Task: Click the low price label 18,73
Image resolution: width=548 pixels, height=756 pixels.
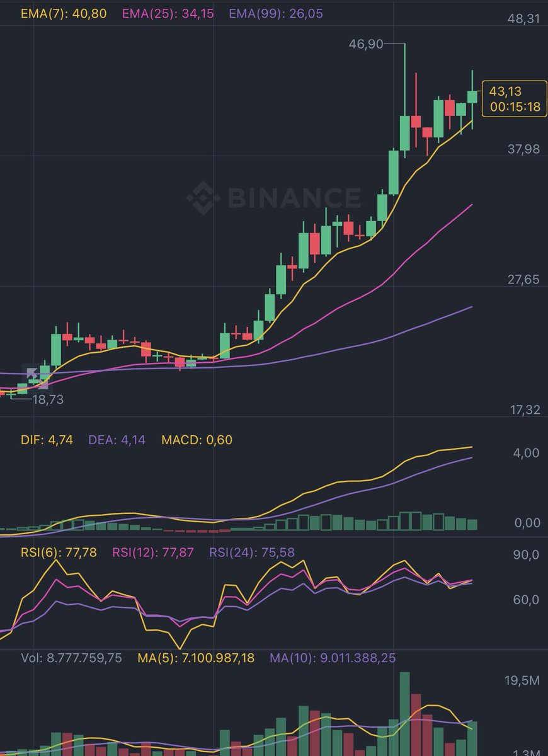Action: (48, 399)
